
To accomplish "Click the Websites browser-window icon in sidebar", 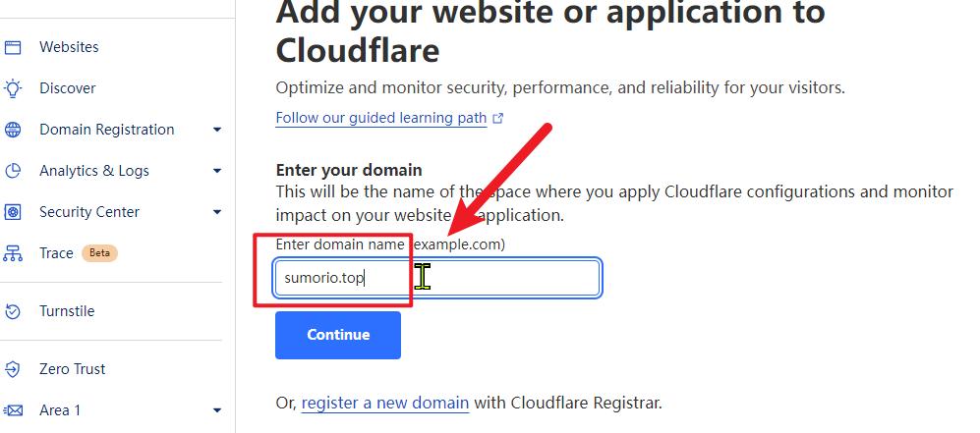I will click(13, 47).
